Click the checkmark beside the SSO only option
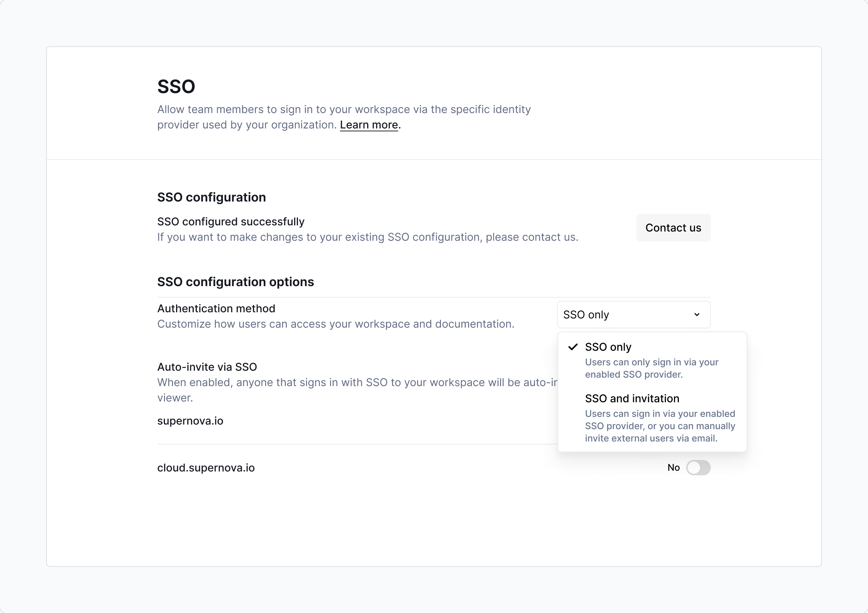 [573, 346]
